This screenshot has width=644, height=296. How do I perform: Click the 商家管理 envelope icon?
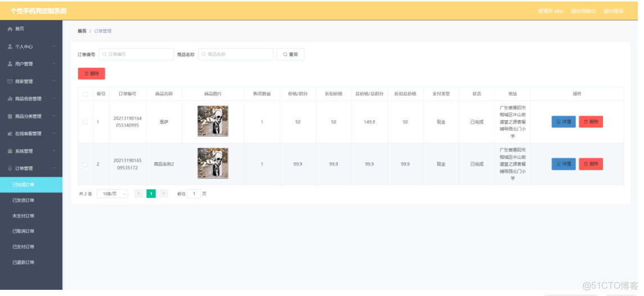click(x=10, y=81)
